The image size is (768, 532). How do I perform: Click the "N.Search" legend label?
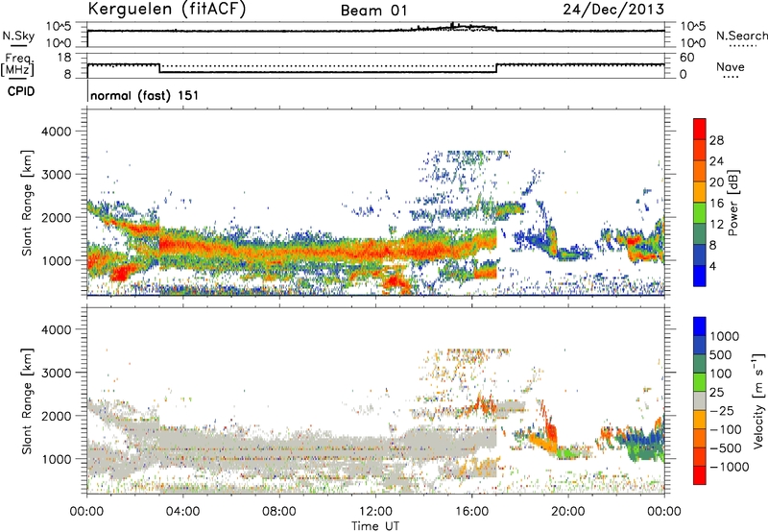click(x=742, y=36)
